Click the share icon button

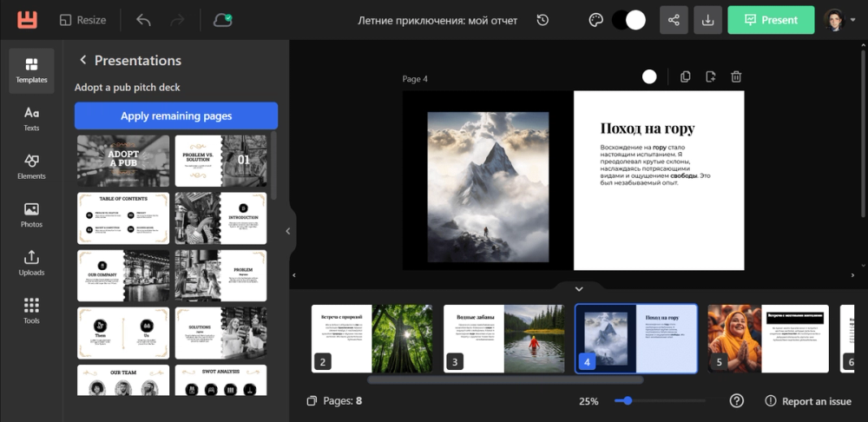tap(674, 20)
